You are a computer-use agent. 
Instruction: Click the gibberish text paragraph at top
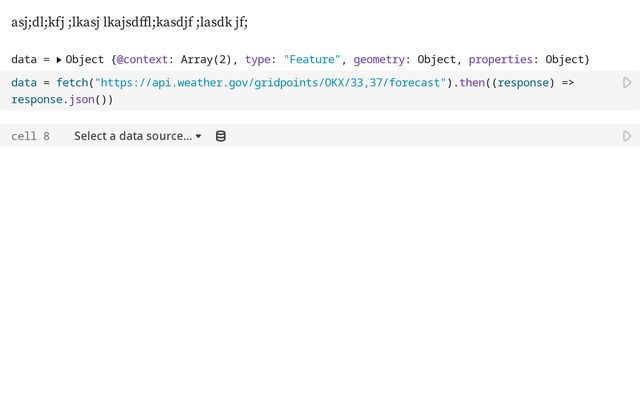[129, 21]
